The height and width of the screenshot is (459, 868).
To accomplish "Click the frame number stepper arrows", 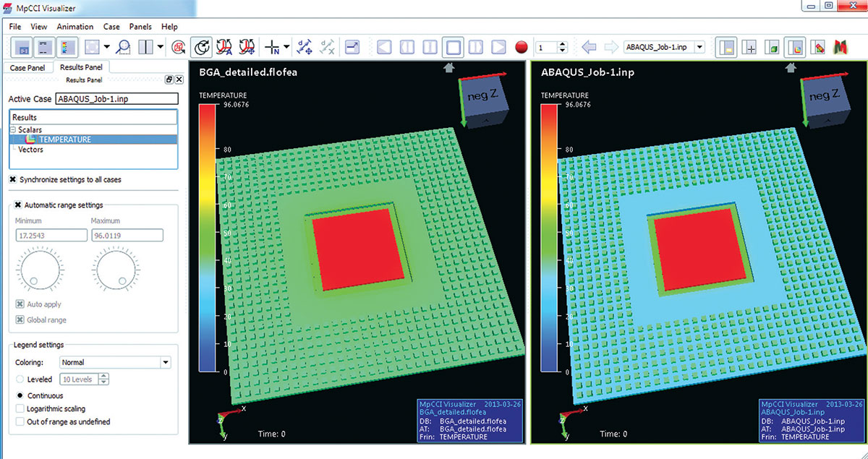I will 561,48.
